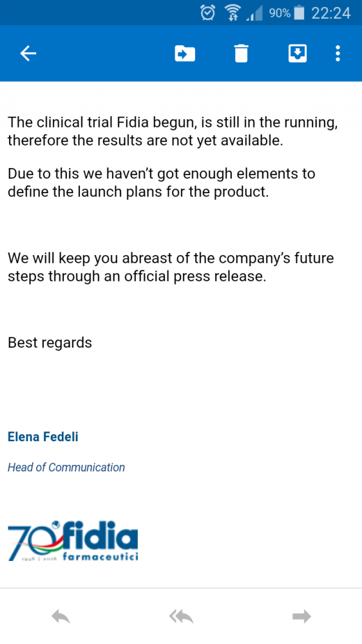Tap the 90% battery indicator
This screenshot has height=644, width=362.
287,13
